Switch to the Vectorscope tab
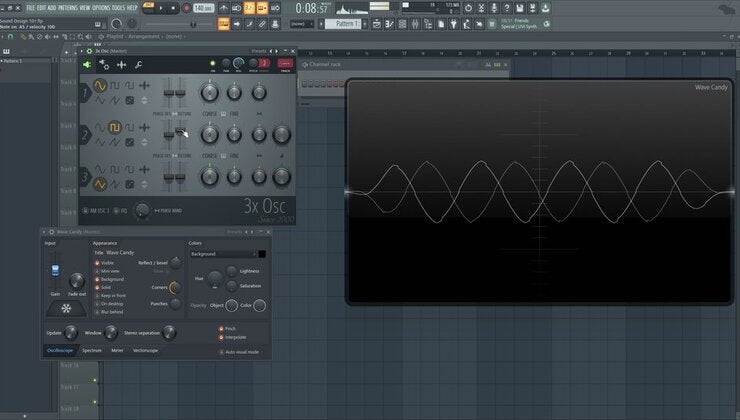Image resolution: width=740 pixels, height=420 pixels. tap(145, 351)
